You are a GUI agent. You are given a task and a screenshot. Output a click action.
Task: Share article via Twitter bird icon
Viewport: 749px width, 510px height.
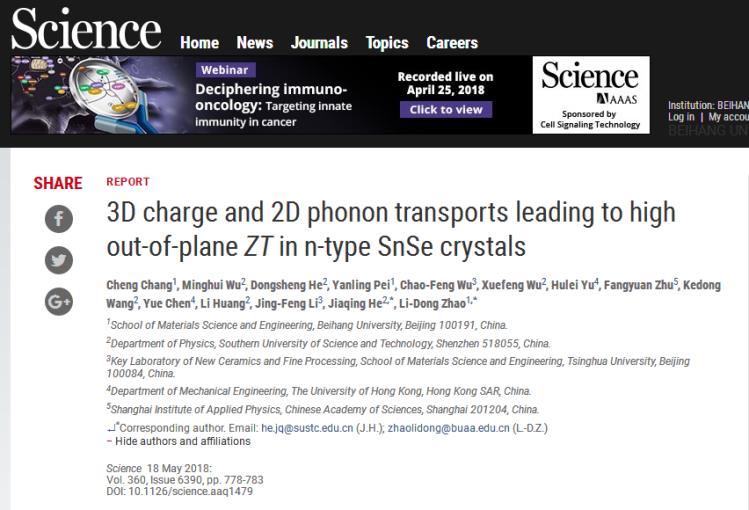59,260
